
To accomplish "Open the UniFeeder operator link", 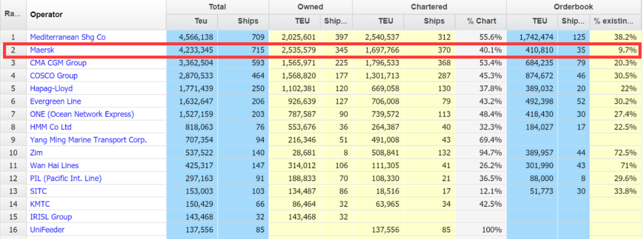I will pyautogui.click(x=47, y=229).
